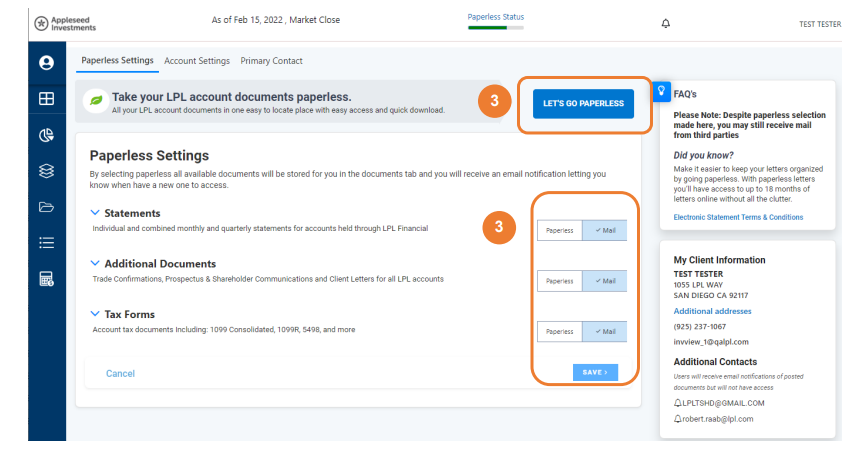Open the calculator sidebar icon

pyautogui.click(x=46, y=278)
